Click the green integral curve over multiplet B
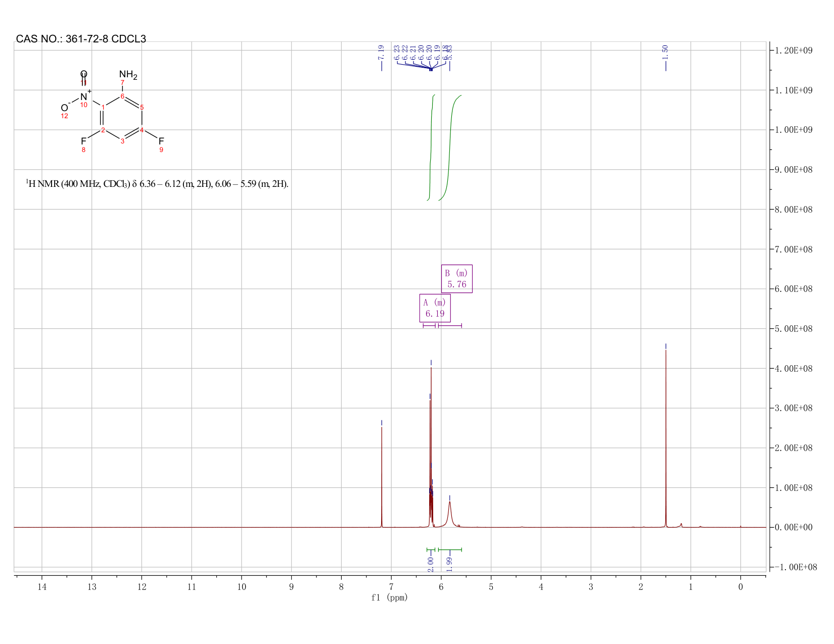 click(x=449, y=146)
